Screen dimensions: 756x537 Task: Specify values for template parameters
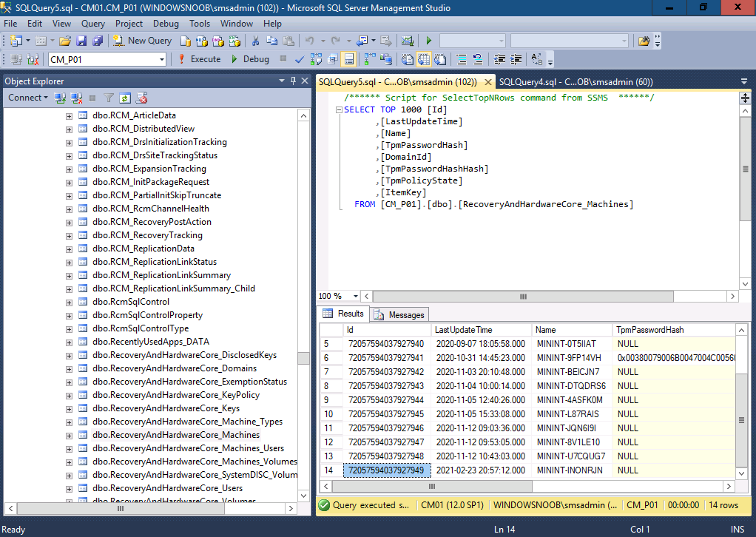pyautogui.click(x=536, y=59)
